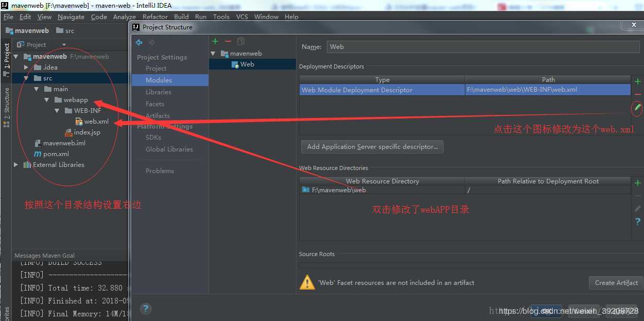Open the Project tool window tab

click(x=6, y=59)
